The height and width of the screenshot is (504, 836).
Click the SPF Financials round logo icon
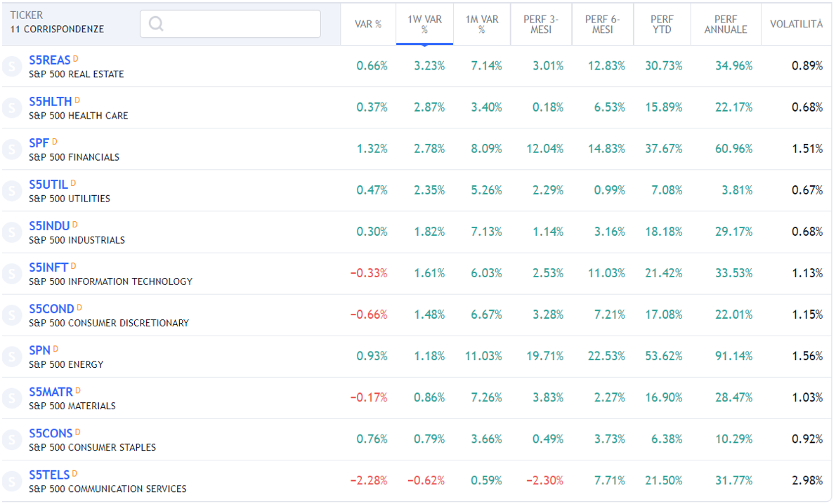12,150
